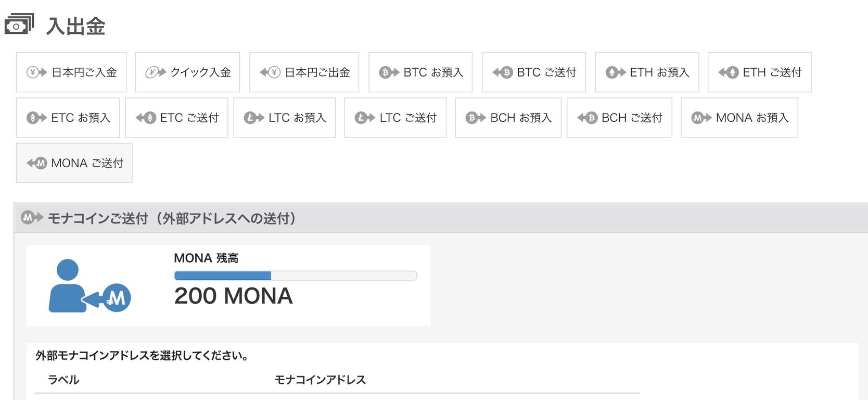868x400 pixels.
Task: Click yen icon on 日本円ご入金 button
Action: pos(36,72)
